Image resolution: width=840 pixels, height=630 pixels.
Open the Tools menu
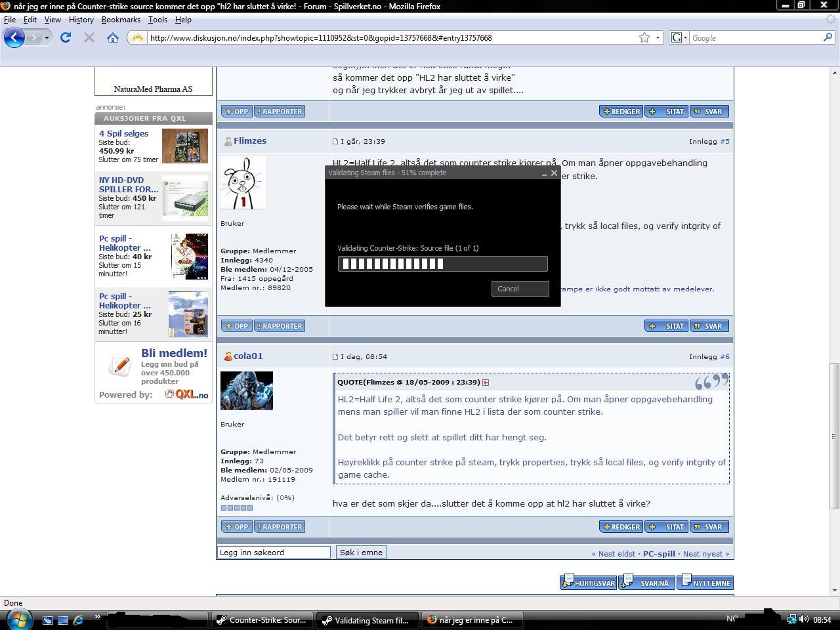point(157,20)
